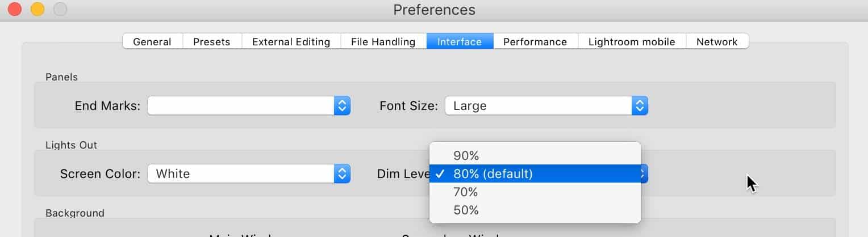The width and height of the screenshot is (868, 237).
Task: Select the File Handling tab
Action: point(383,41)
